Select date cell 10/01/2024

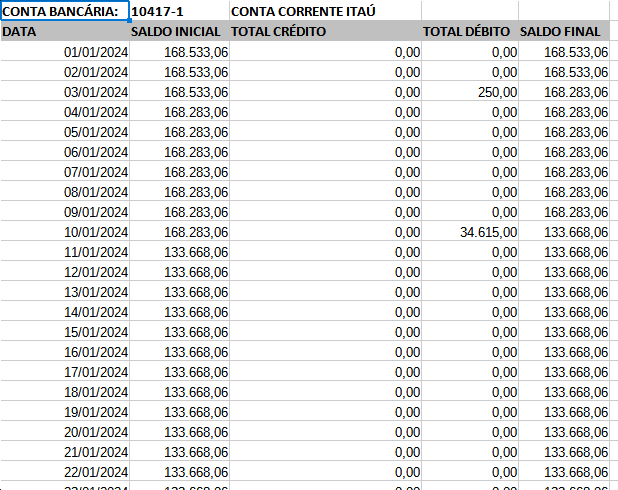pyautogui.click(x=65, y=232)
